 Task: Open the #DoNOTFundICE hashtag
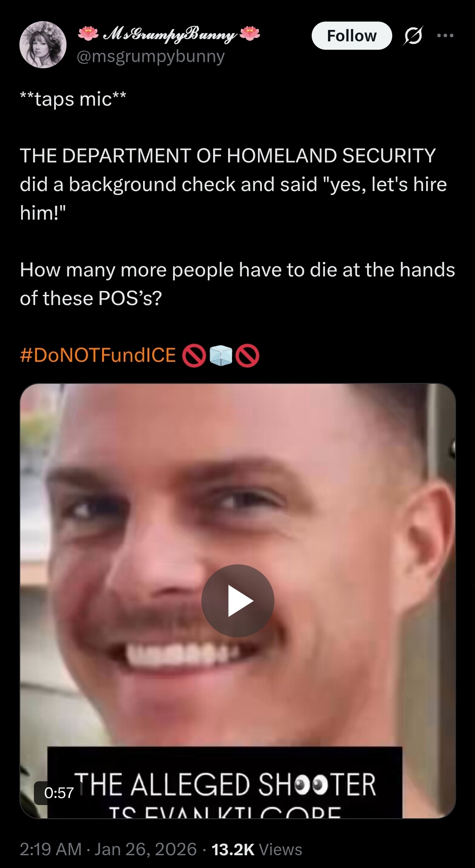point(98,355)
